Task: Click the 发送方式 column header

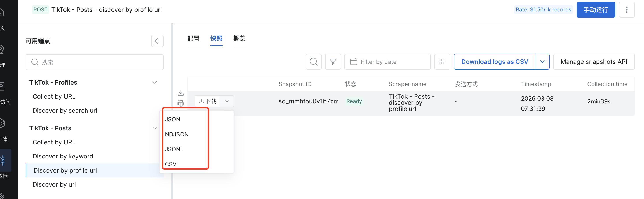Action: (x=466, y=84)
